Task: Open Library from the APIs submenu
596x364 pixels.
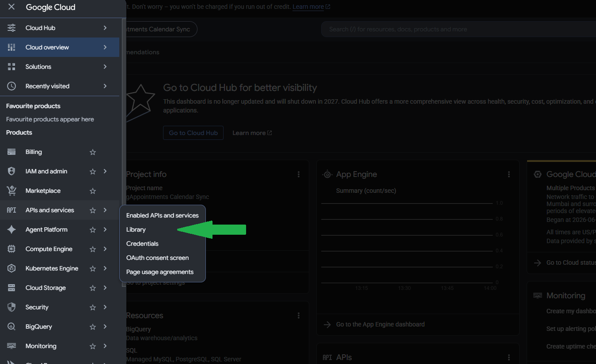Action: coord(163,229)
